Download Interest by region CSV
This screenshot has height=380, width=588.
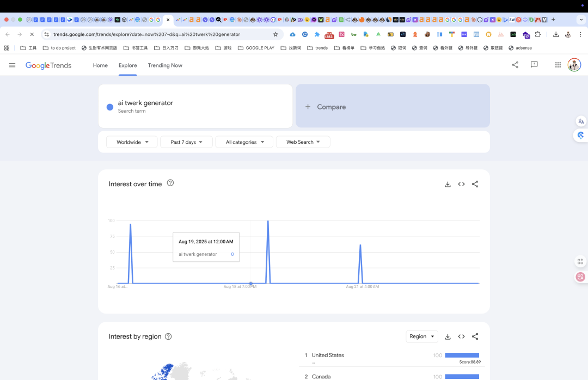tap(448, 336)
